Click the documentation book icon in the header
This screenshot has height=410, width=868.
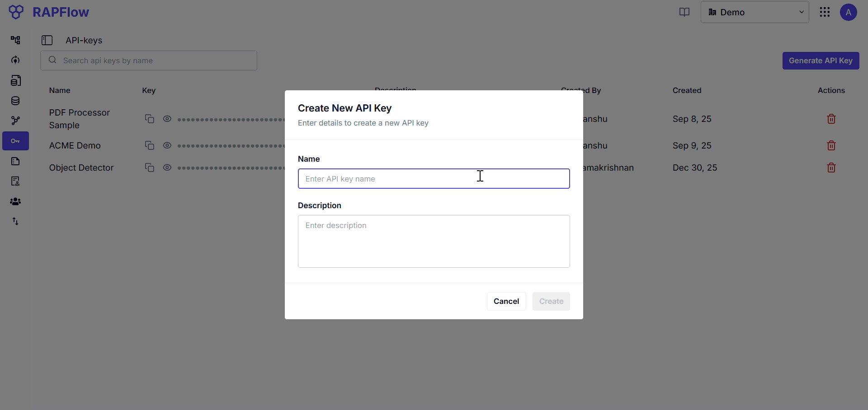tap(684, 12)
